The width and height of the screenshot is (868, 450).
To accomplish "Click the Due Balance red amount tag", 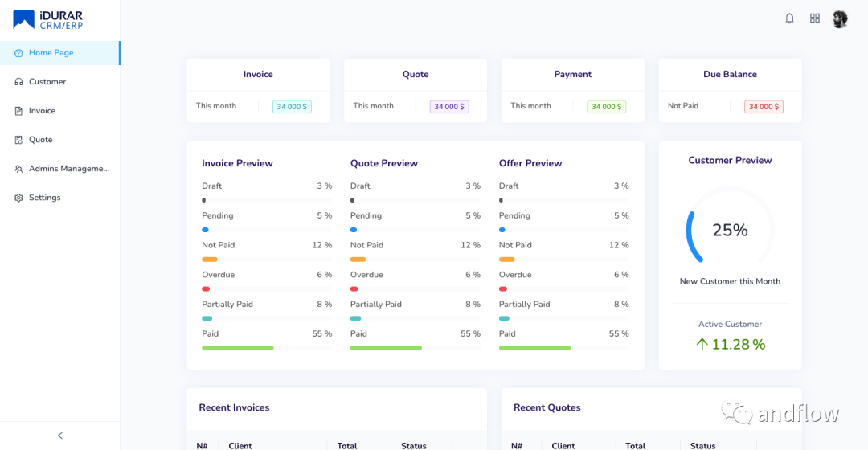I will (764, 107).
